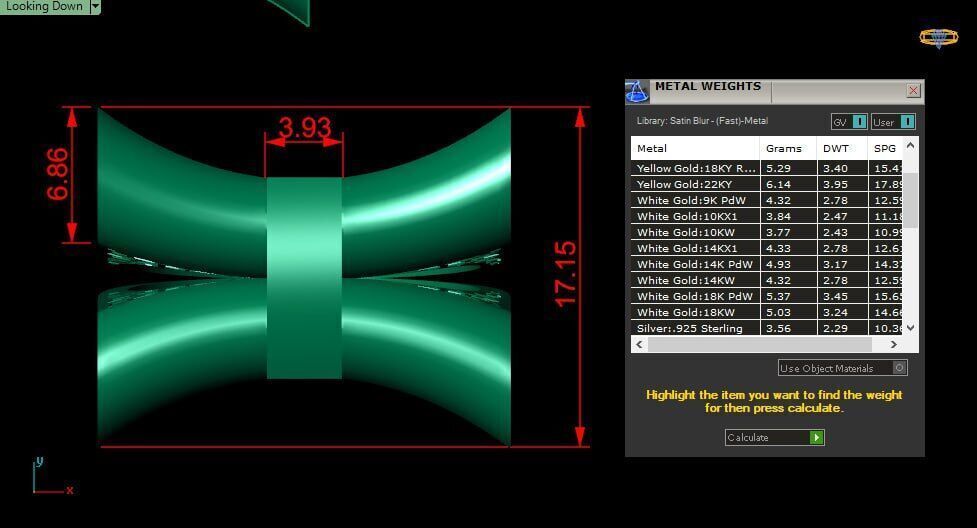Select the Yellow Gold:22KY row
977x528 pixels.
pos(766,185)
